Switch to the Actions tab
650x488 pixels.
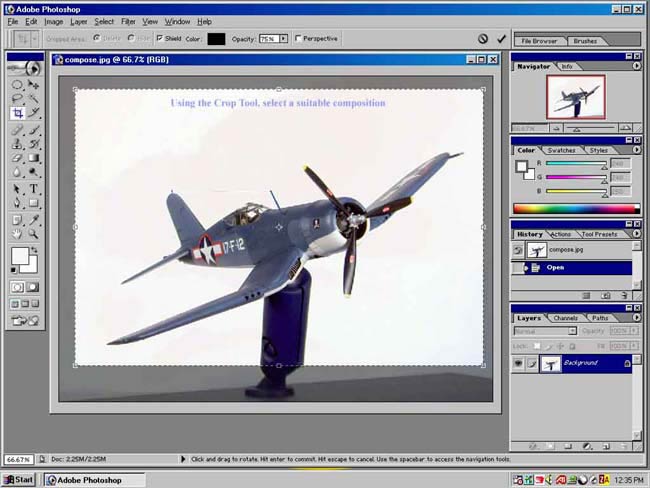coord(560,234)
